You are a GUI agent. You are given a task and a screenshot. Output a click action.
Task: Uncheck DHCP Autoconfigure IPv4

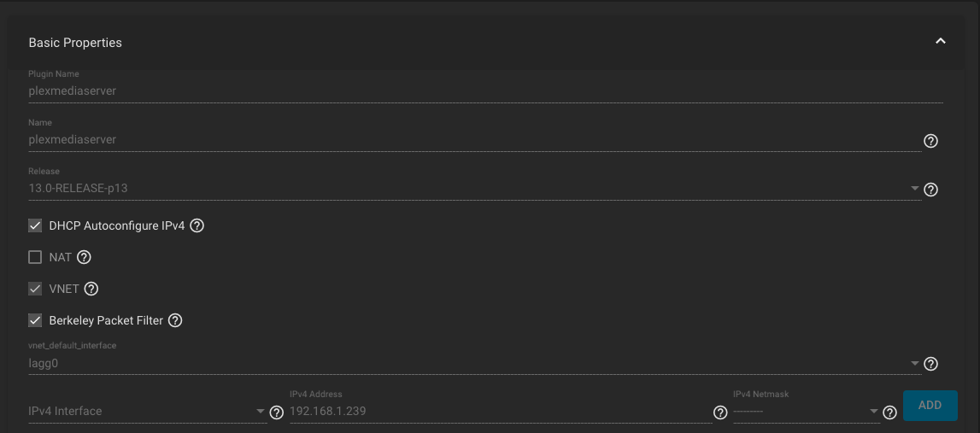click(x=35, y=225)
